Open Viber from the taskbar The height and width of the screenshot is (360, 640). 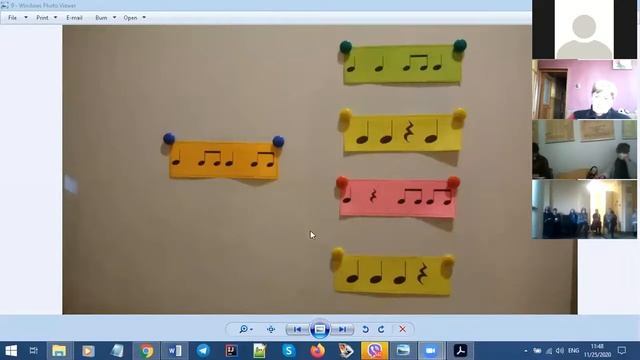pos(374,351)
